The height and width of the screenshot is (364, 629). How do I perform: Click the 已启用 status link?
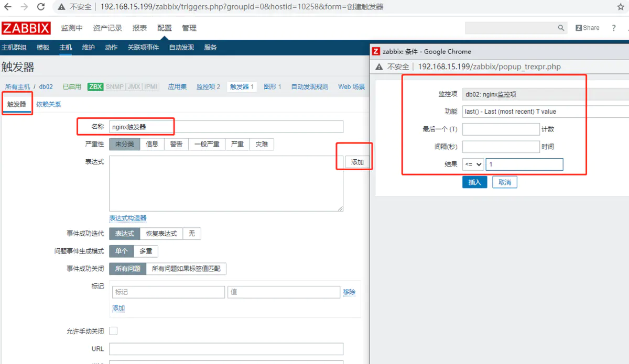coord(72,87)
